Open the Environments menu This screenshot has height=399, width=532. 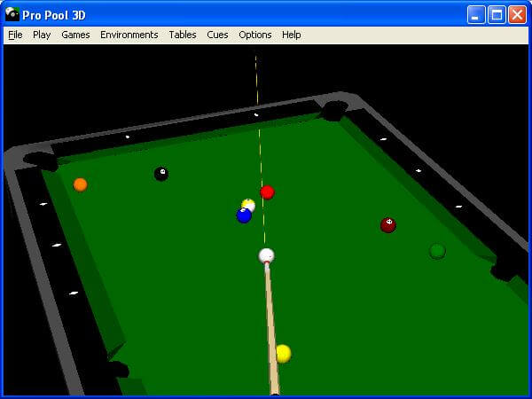[129, 35]
